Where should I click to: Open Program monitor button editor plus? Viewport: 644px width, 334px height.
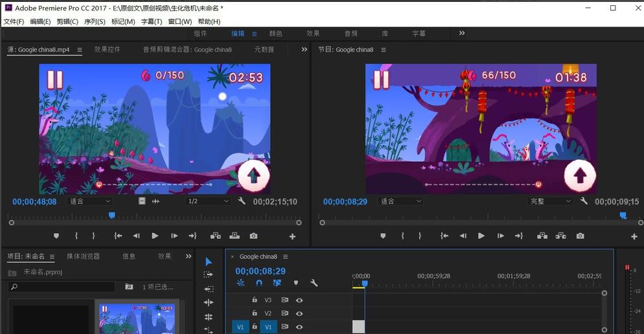click(634, 236)
